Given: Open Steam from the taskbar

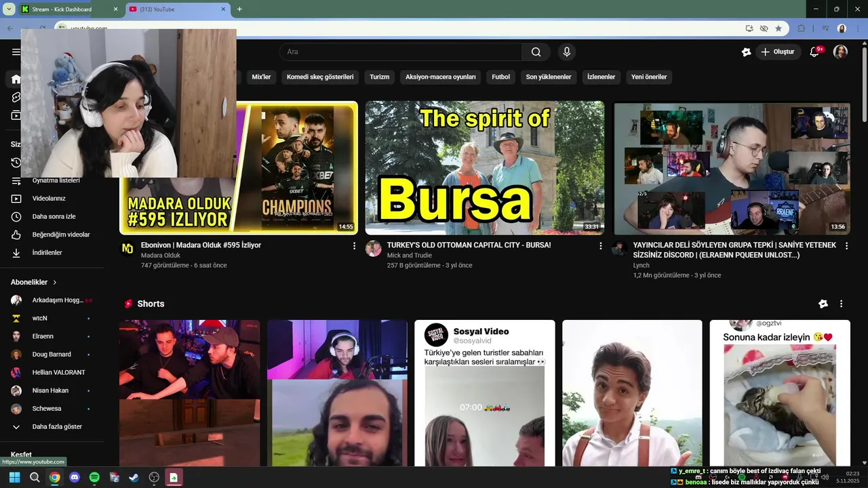Looking at the screenshot, I should pyautogui.click(x=134, y=477).
